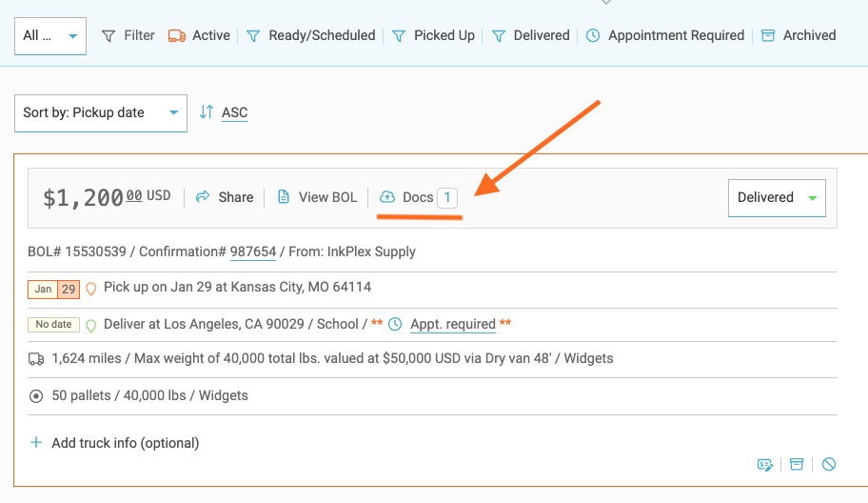This screenshot has width=868, height=503.
Task: Click the archive shipment box icon
Action: coord(797,464)
